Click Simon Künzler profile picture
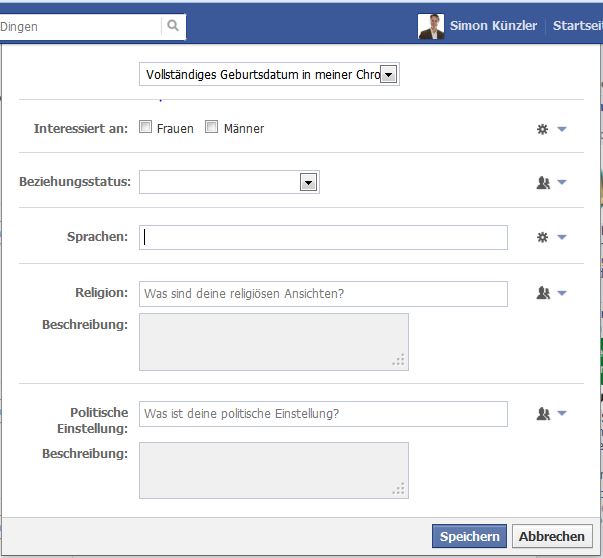 click(x=431, y=26)
